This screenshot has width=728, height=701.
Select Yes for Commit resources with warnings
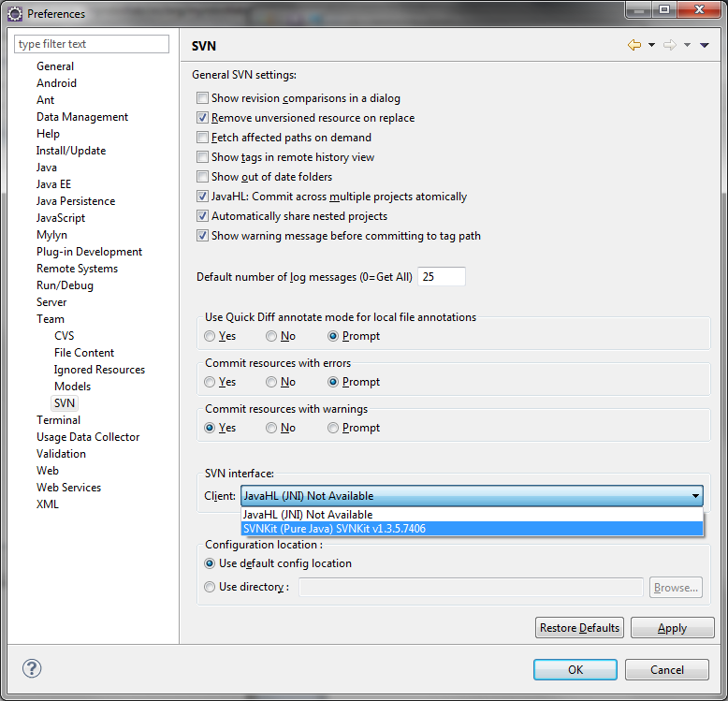[x=210, y=428]
